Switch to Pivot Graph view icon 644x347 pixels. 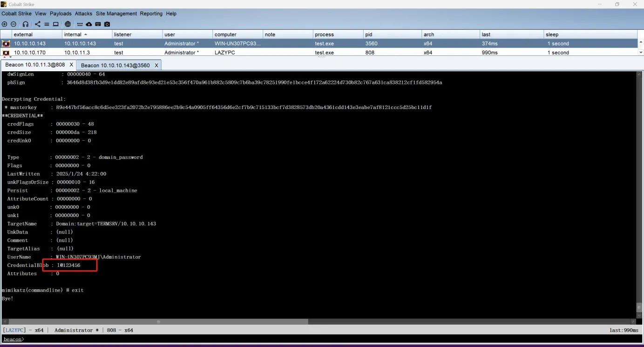(x=38, y=24)
